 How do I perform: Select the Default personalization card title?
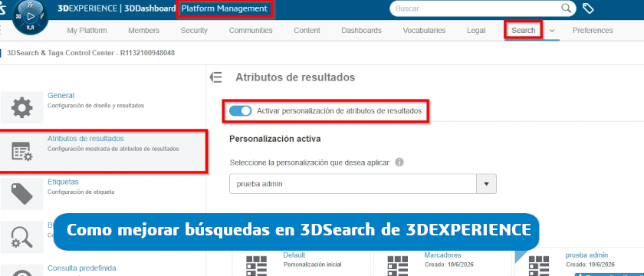point(294,255)
